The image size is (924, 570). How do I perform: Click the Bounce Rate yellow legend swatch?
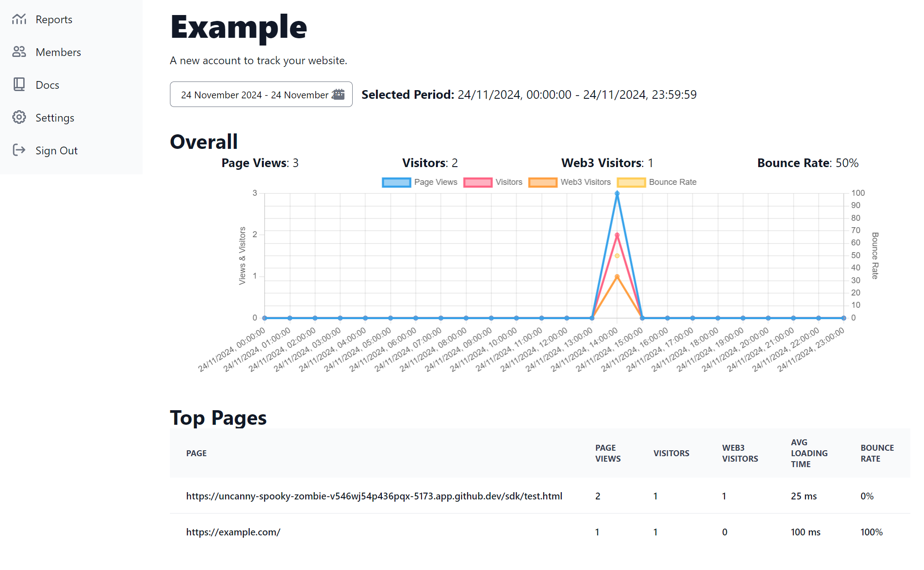631,183
